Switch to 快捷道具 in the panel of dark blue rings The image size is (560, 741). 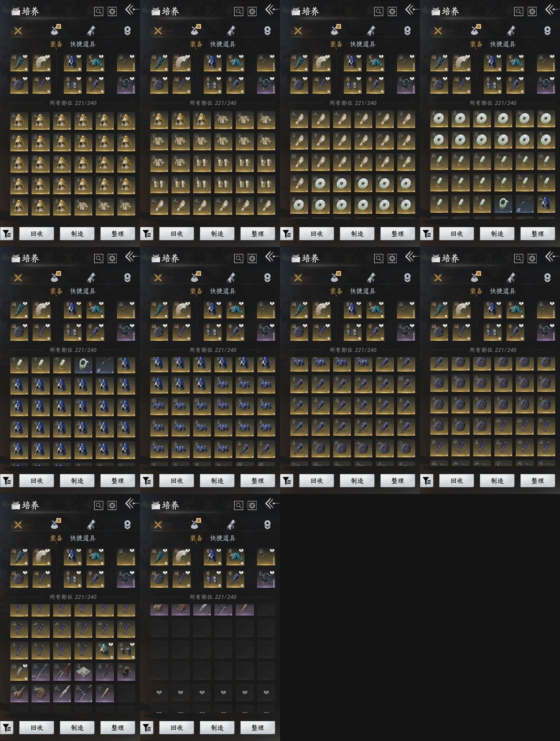tap(503, 291)
